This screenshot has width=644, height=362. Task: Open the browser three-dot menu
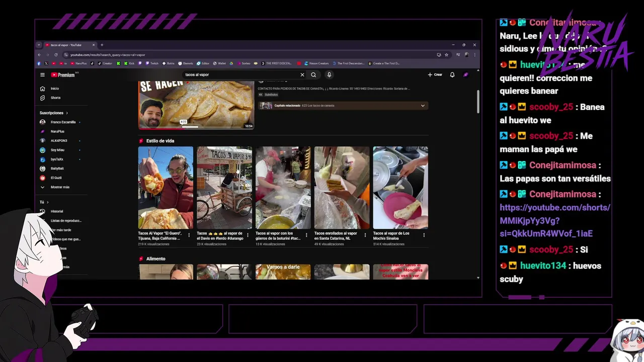(x=474, y=55)
